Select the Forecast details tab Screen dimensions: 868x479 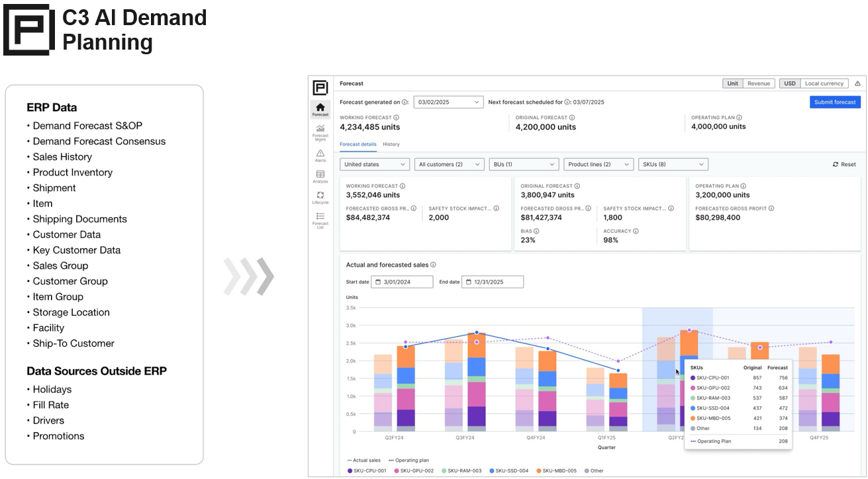click(x=358, y=144)
